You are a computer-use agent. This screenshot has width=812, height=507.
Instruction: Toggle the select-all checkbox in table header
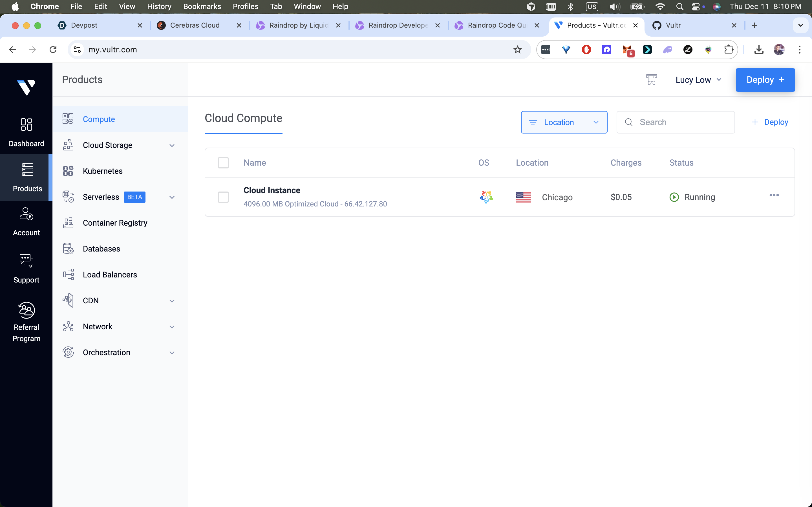[223, 163]
